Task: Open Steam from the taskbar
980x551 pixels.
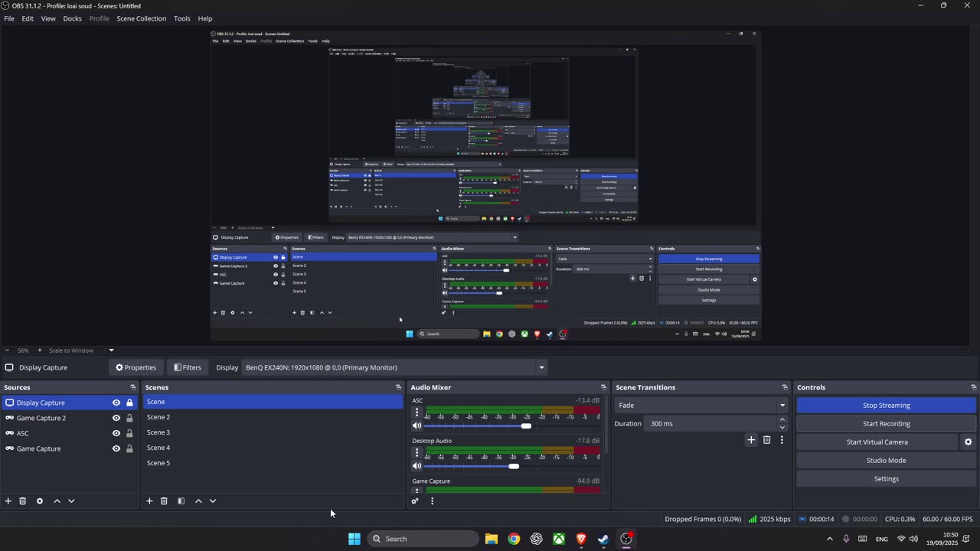Action: point(603,539)
